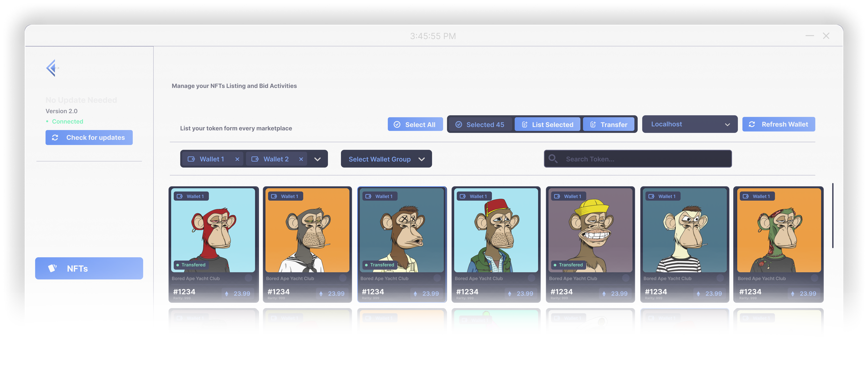This screenshot has width=868, height=390.
Task: Open the X-eyed ape NFT image
Action: coord(402,230)
